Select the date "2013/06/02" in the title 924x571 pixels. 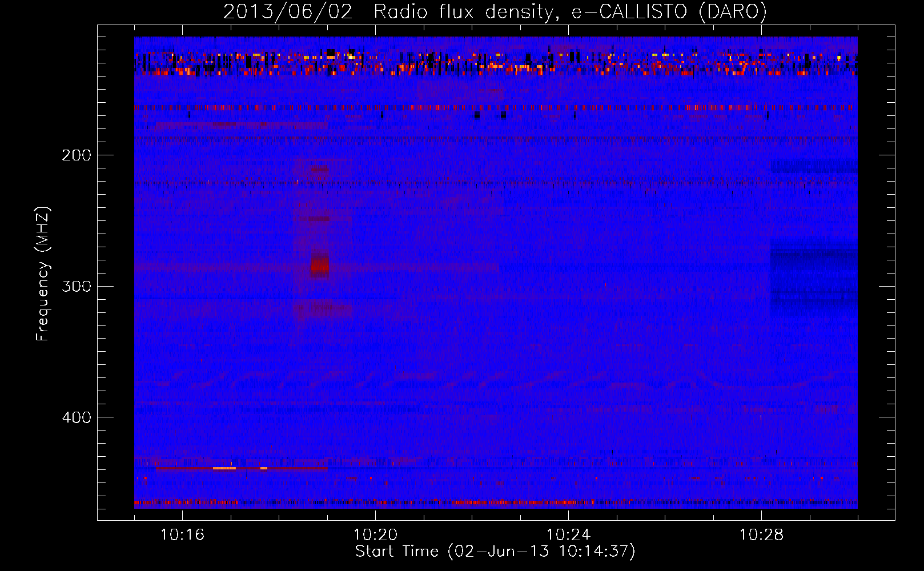pos(288,12)
